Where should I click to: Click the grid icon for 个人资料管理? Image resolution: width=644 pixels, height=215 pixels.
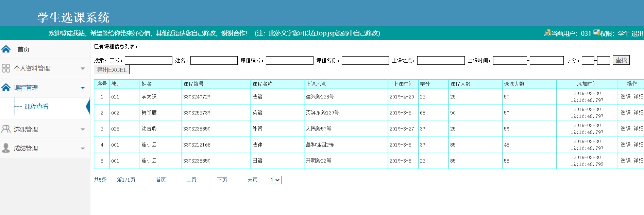(6, 68)
